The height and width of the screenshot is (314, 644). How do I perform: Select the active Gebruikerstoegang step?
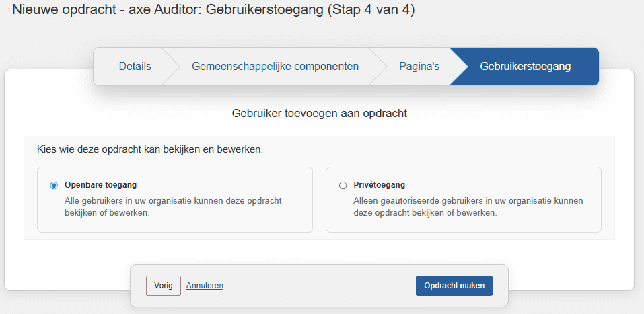(x=526, y=67)
